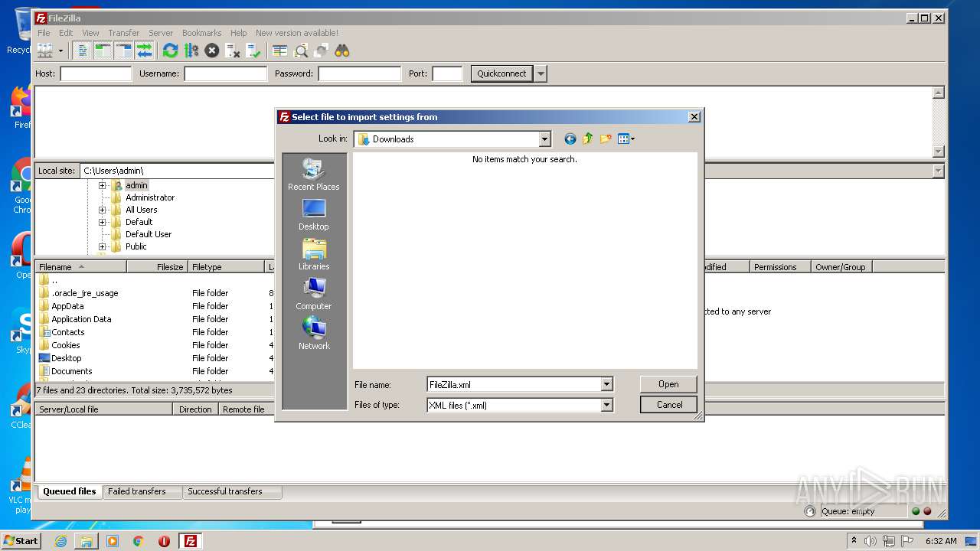The width and height of the screenshot is (980, 551).
Task: Select Network in dialog sidebar
Action: 314,334
